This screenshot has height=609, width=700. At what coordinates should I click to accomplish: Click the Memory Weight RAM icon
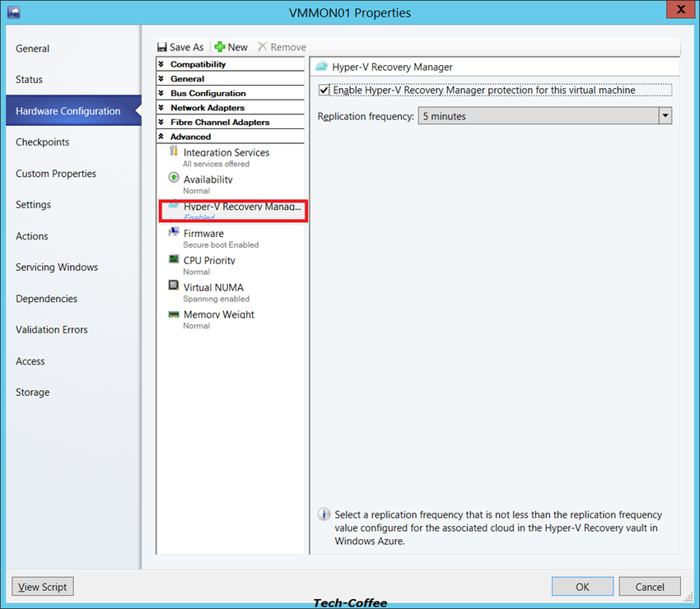[x=174, y=314]
